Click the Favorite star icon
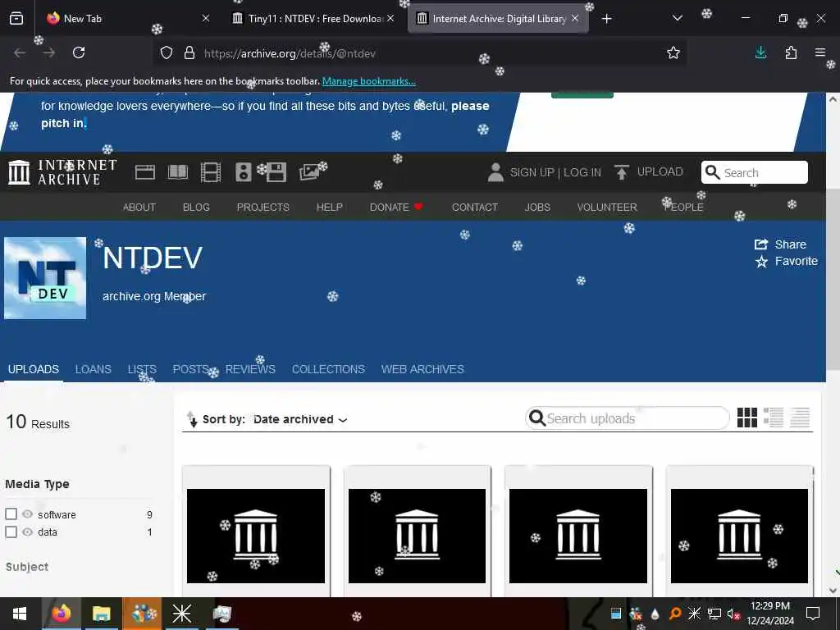 761,262
